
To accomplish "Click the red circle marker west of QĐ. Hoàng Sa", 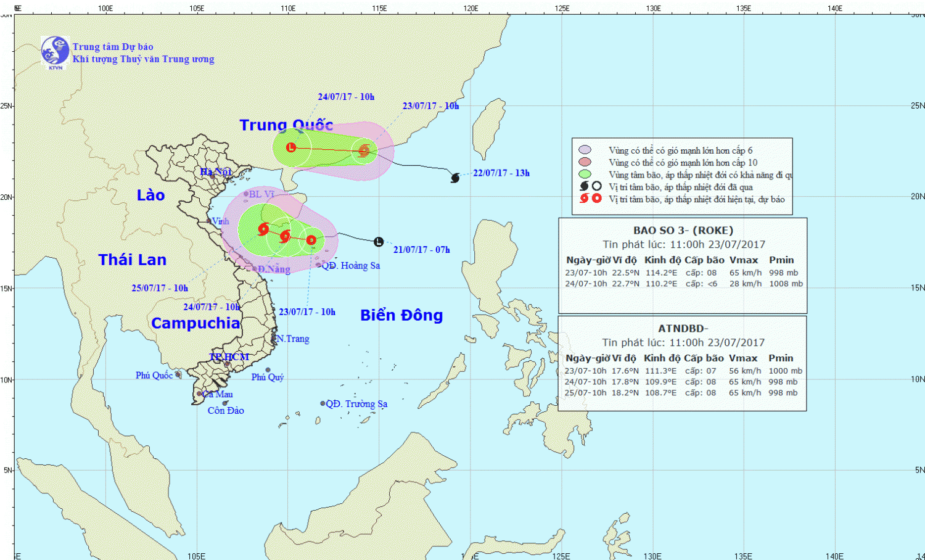I will [x=311, y=240].
